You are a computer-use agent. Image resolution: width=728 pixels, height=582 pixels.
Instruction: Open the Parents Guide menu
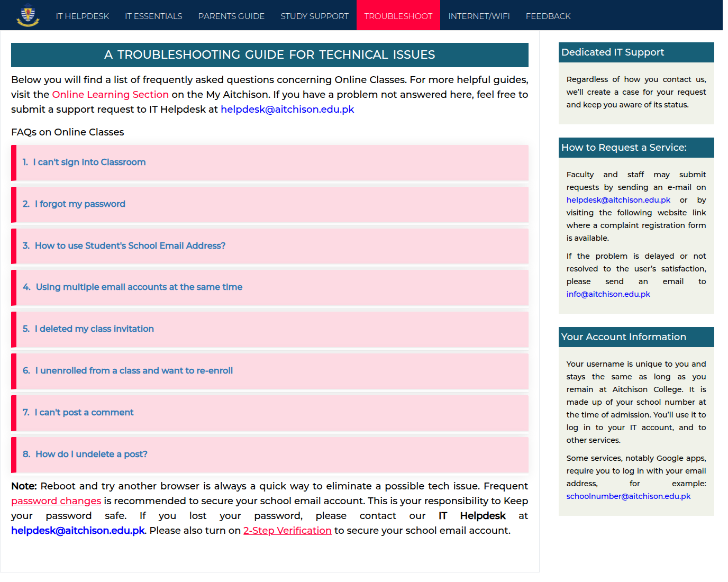pos(231,16)
